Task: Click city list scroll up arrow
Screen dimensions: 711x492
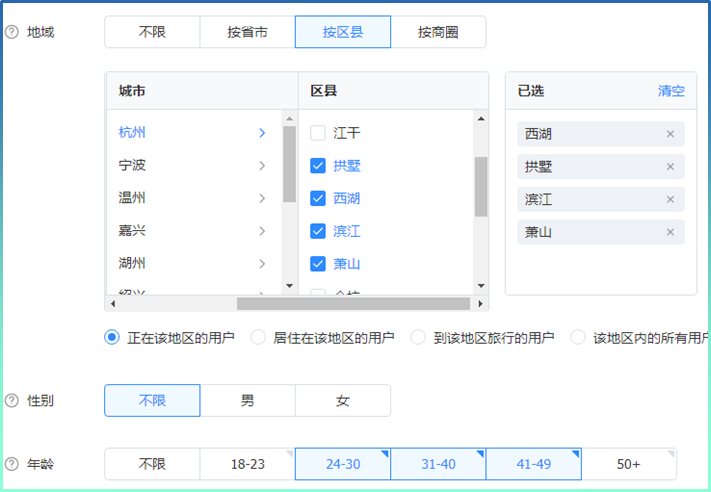Action: [x=289, y=118]
